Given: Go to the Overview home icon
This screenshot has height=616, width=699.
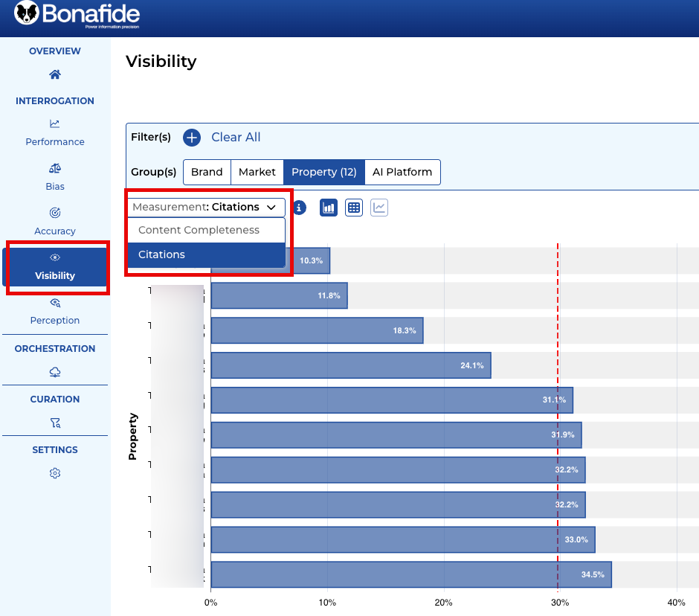Looking at the screenshot, I should (x=54, y=74).
